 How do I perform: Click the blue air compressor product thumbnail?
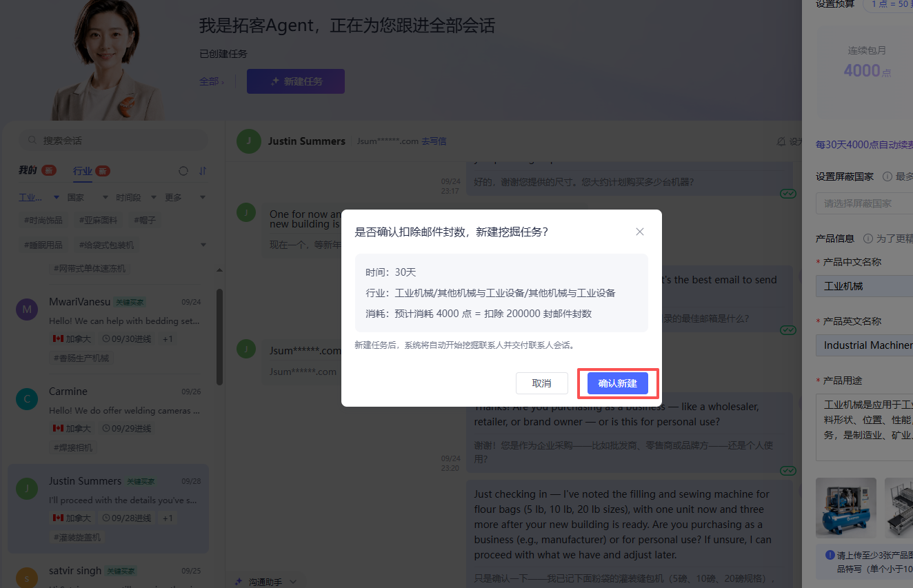846,508
